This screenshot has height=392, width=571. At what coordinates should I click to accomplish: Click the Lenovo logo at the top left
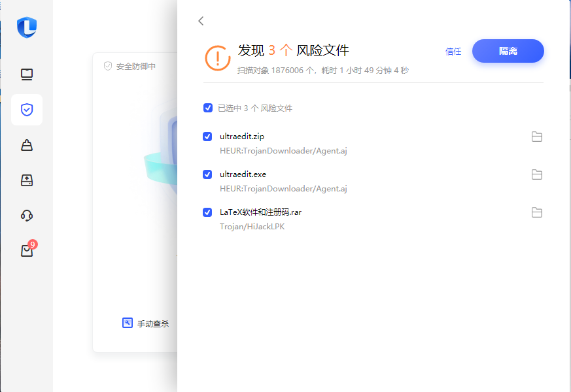[26, 28]
